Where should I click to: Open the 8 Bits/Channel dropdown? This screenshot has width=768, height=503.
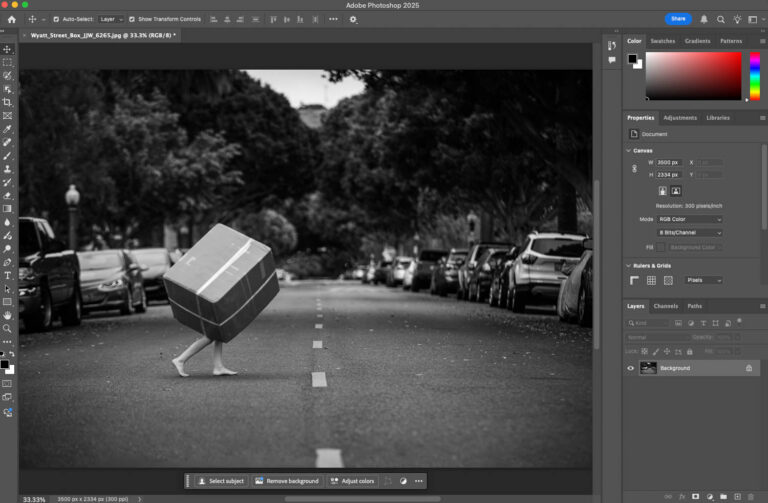(690, 233)
